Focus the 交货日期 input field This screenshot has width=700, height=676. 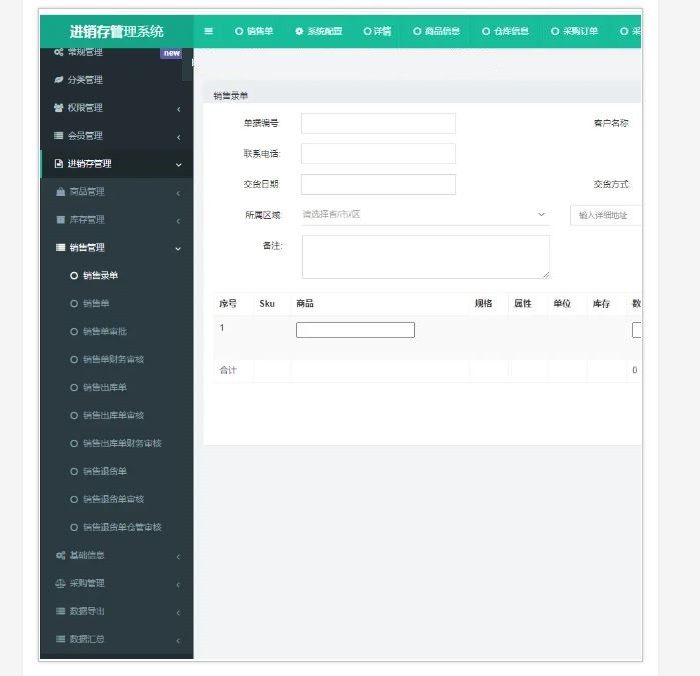click(378, 184)
